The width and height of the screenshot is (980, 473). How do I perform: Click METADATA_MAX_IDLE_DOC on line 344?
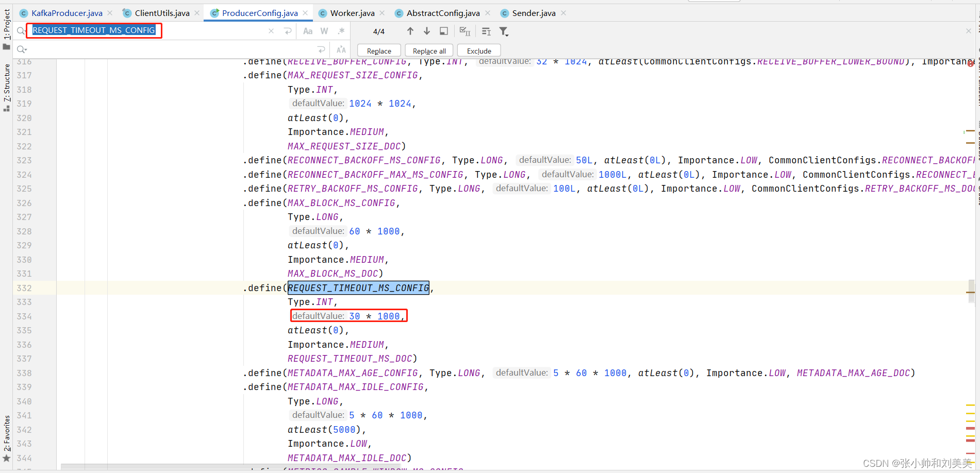pos(347,458)
